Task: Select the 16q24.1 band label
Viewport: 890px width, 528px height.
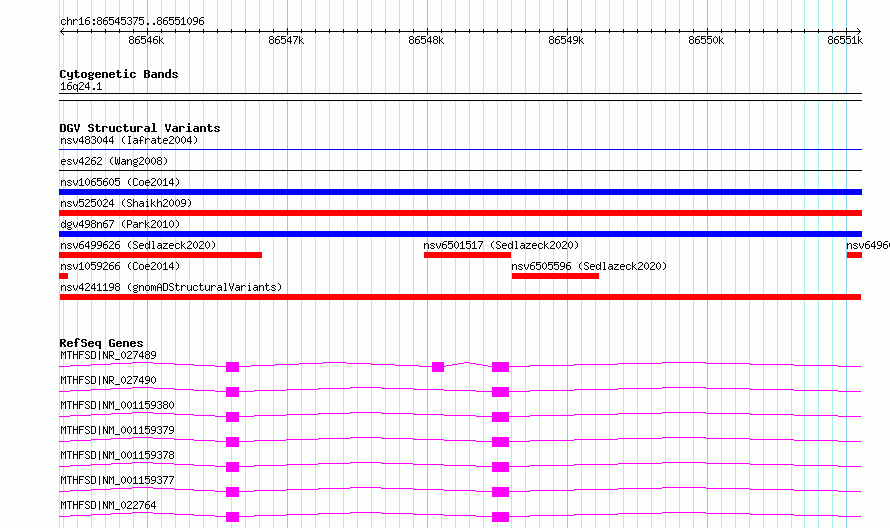Action: pyautogui.click(x=81, y=87)
